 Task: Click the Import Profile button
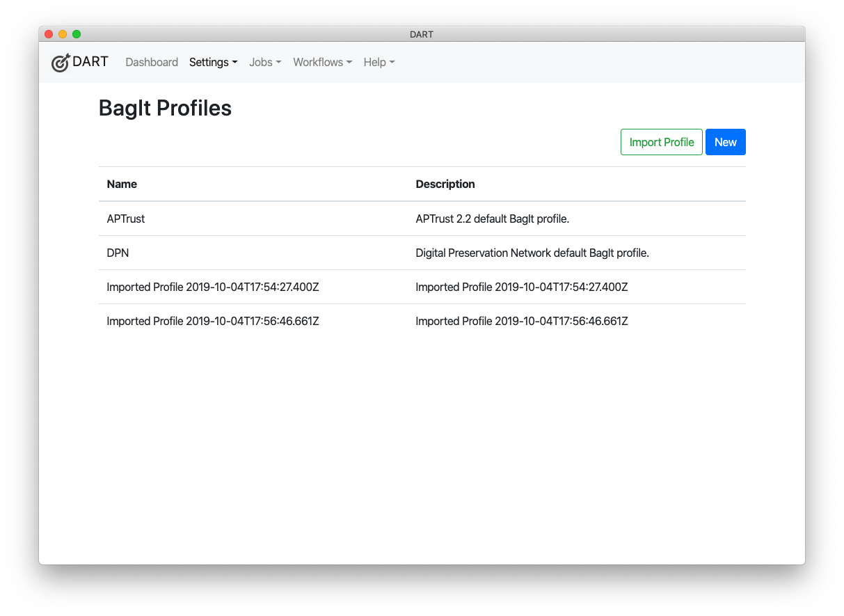[x=661, y=142]
